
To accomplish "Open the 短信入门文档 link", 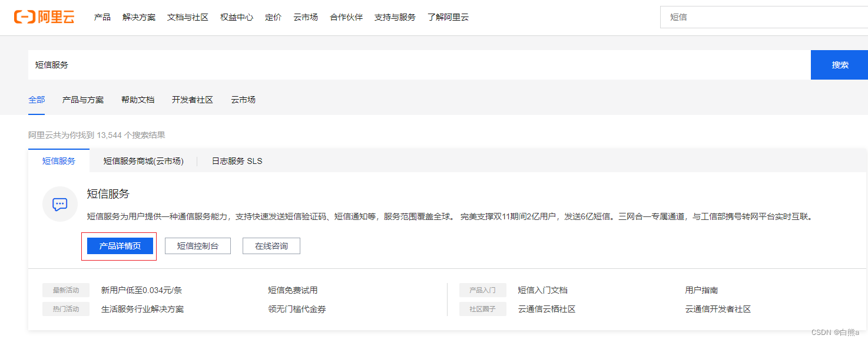I will pyautogui.click(x=543, y=290).
